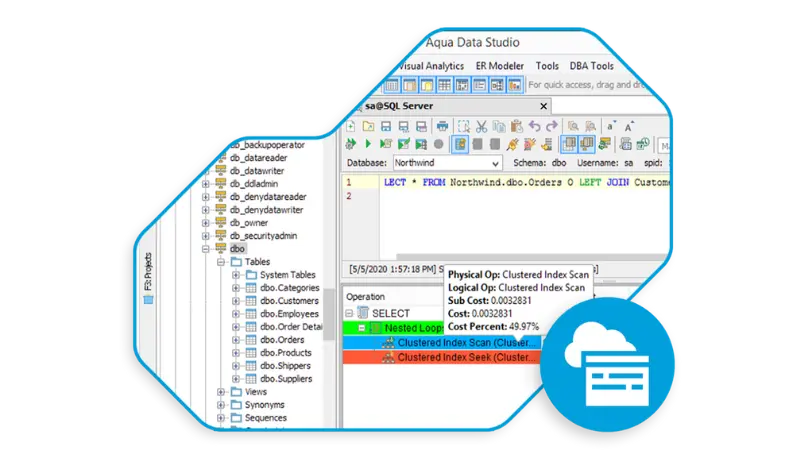
Task: Open the Visual Analytics menu
Action: [431, 66]
